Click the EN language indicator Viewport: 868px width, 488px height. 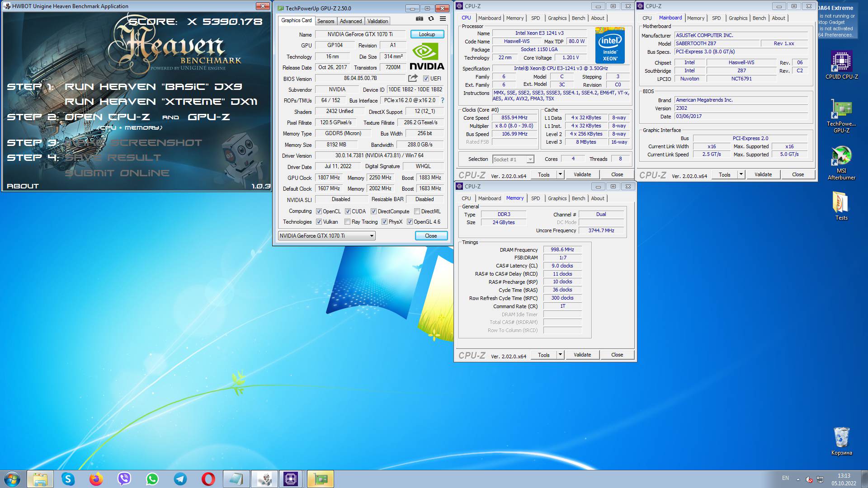point(785,478)
